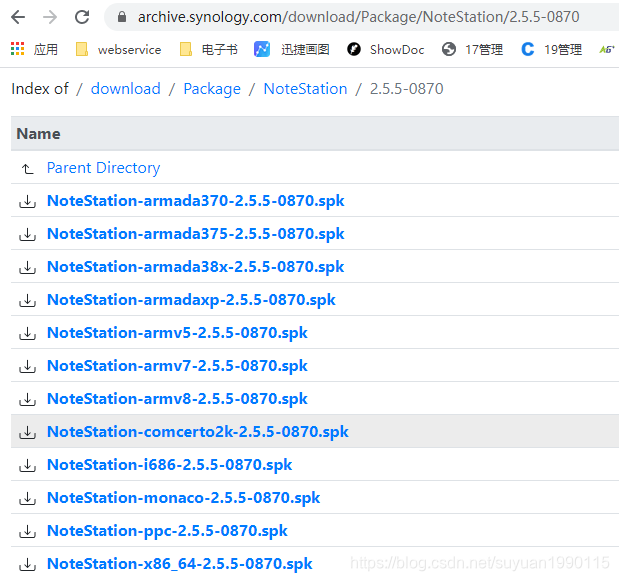Viewport: 619px width, 581px height.
Task: Click download icon for x86_64 package
Action: tap(27, 565)
